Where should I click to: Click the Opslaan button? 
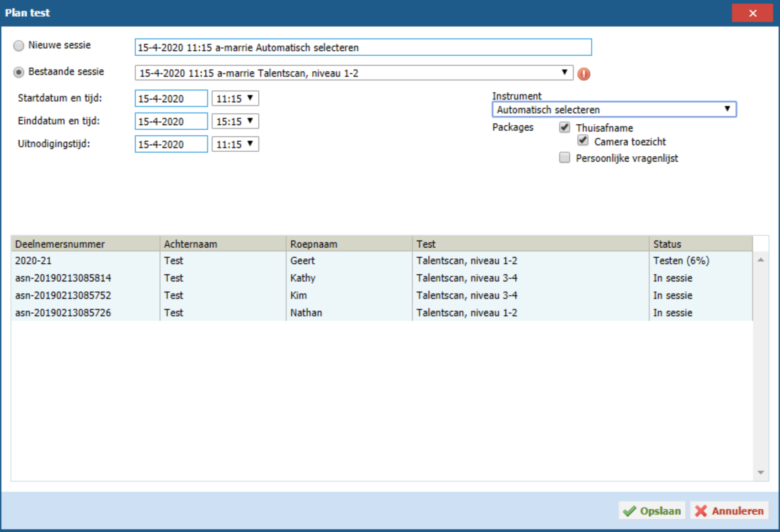click(652, 511)
